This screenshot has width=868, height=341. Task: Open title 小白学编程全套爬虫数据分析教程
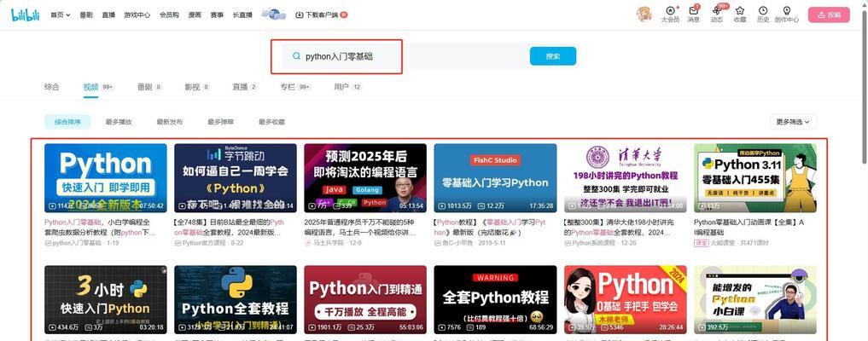click(102, 227)
